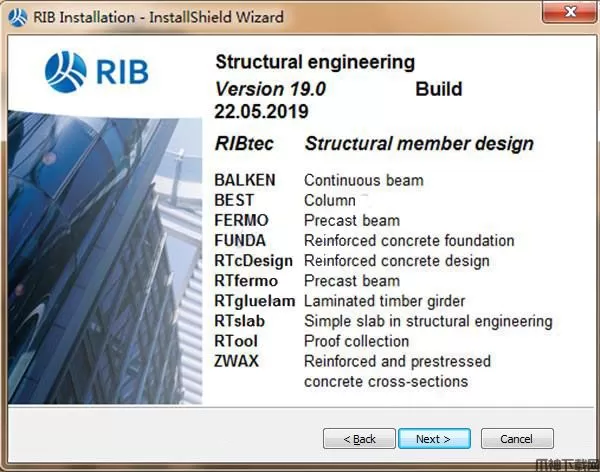600x472 pixels.
Task: Select the RTslab module label
Action: [x=240, y=321]
